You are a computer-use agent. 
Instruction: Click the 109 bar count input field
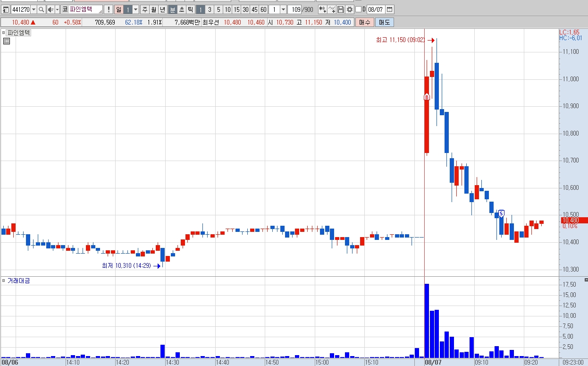(x=294, y=9)
